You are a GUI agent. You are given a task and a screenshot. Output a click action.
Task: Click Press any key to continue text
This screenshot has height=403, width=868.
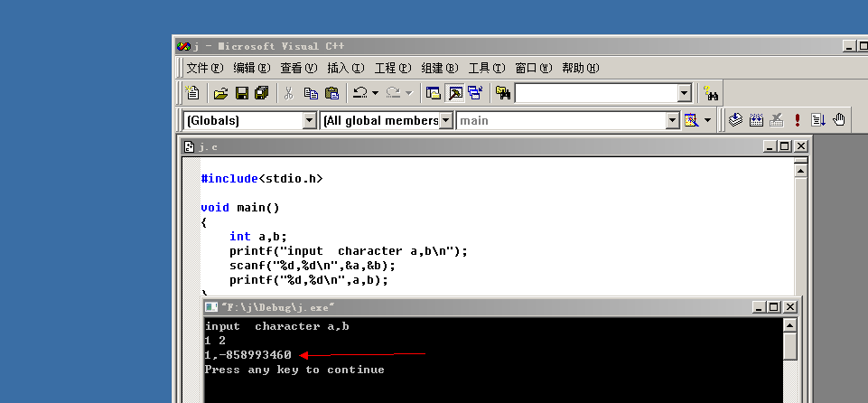[x=294, y=370]
